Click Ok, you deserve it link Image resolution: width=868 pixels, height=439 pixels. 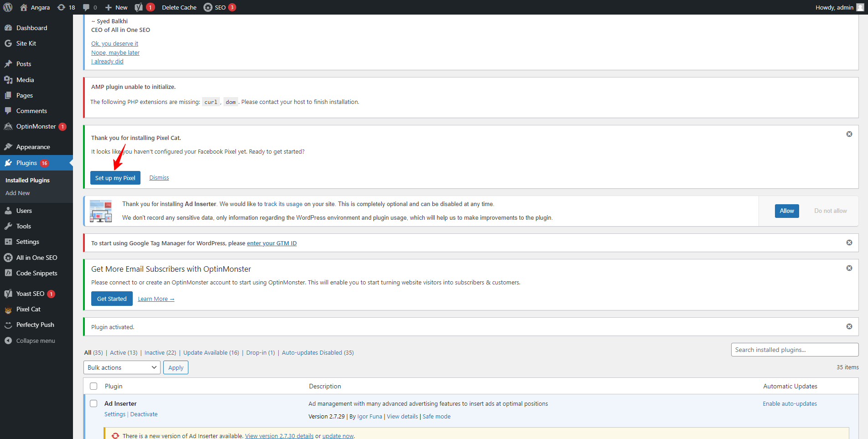coord(114,43)
